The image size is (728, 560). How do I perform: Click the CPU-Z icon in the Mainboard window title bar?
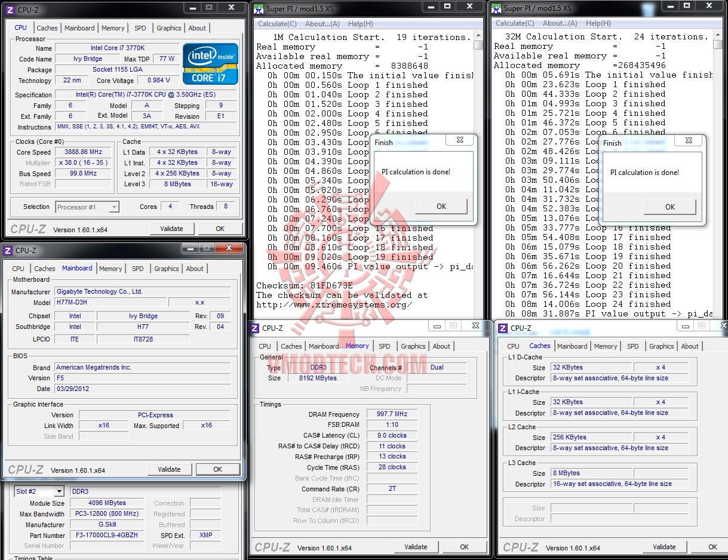click(x=8, y=251)
